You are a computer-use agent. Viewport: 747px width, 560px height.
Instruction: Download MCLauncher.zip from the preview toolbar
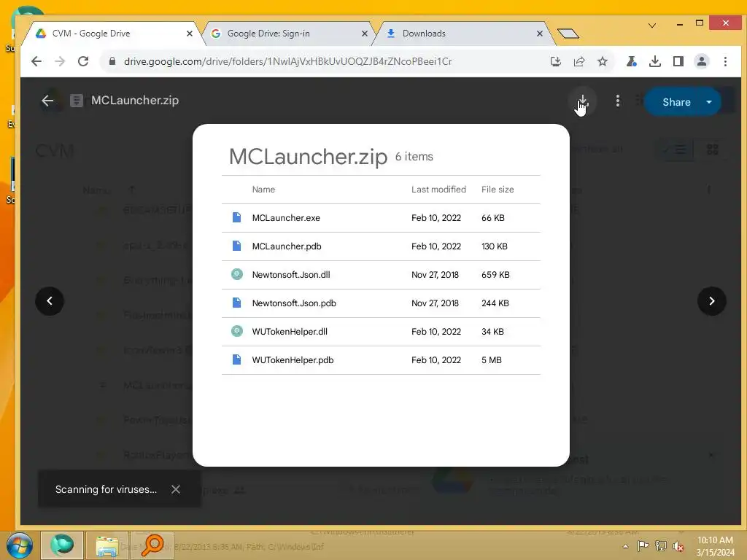(582, 101)
